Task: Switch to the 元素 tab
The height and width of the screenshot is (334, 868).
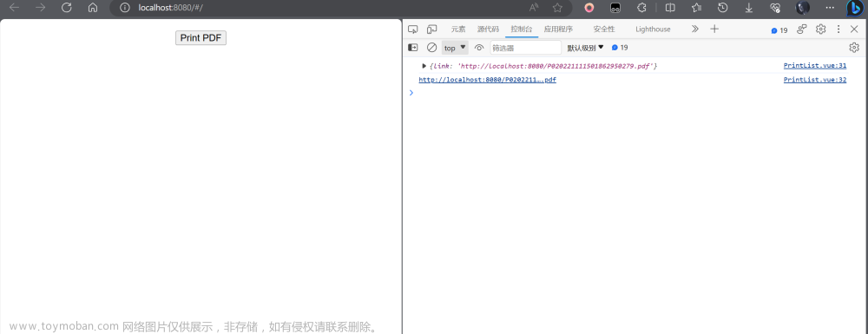Action: tap(457, 29)
